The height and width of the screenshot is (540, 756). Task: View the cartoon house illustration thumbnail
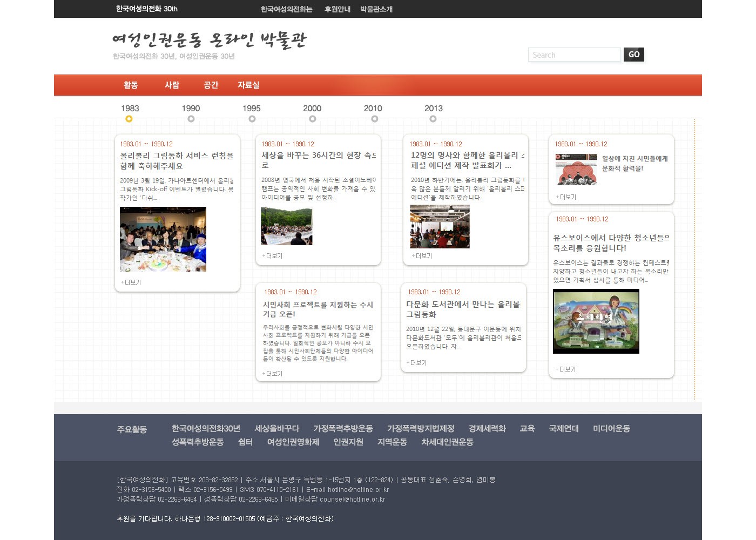596,321
